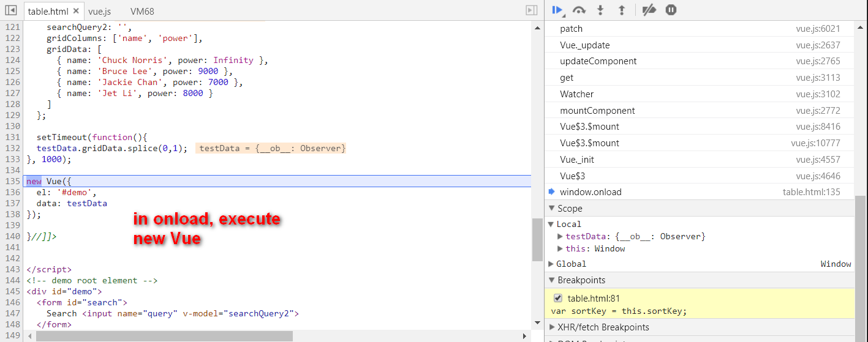Uncheck the table.html:81 breakpoint checkbox
The width and height of the screenshot is (868, 342).
[x=558, y=299]
